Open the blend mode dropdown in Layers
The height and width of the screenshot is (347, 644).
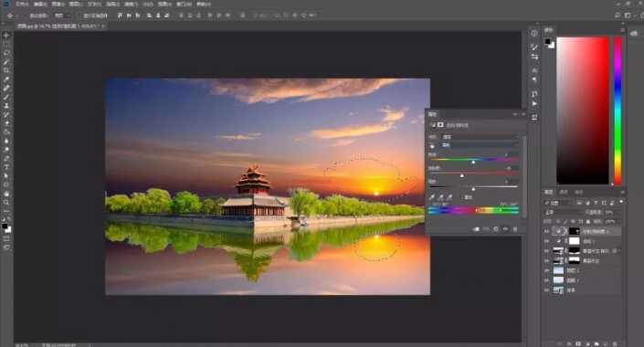[562, 212]
